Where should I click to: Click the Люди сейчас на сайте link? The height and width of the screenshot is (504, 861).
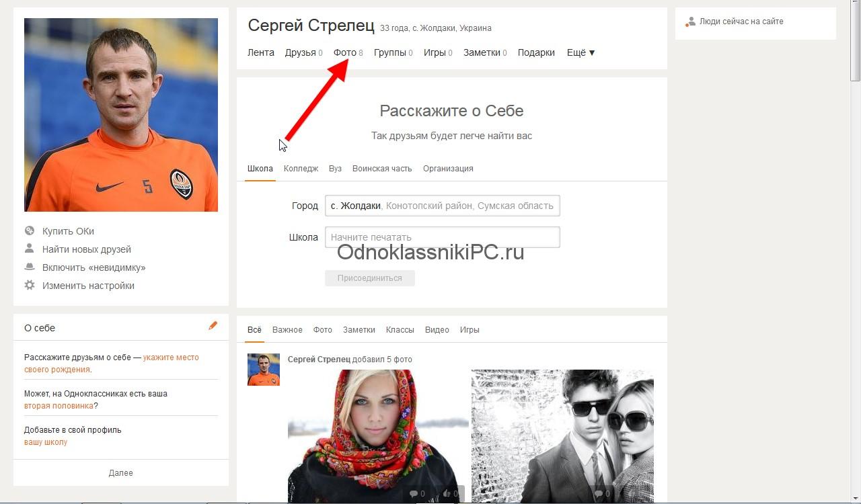point(741,22)
